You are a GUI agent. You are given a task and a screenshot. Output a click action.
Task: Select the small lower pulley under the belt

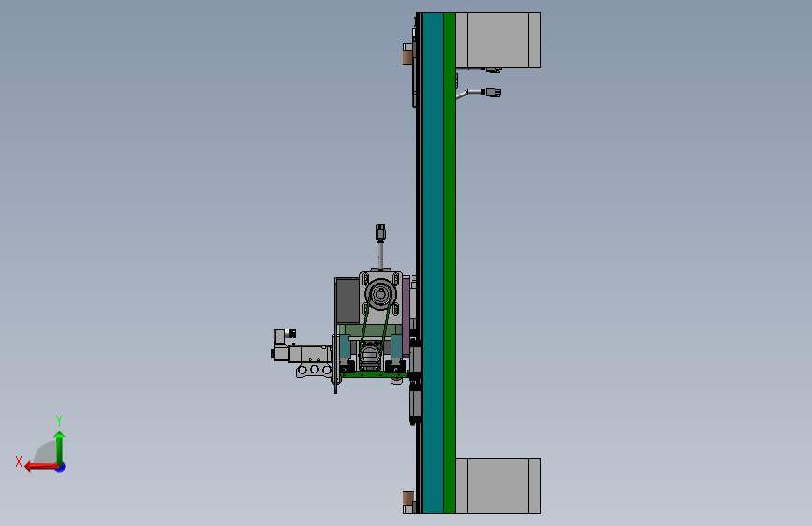tap(370, 355)
